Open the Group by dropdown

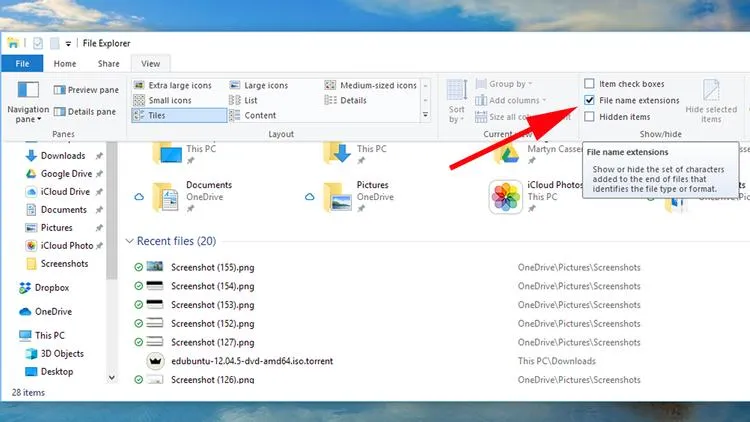click(504, 84)
